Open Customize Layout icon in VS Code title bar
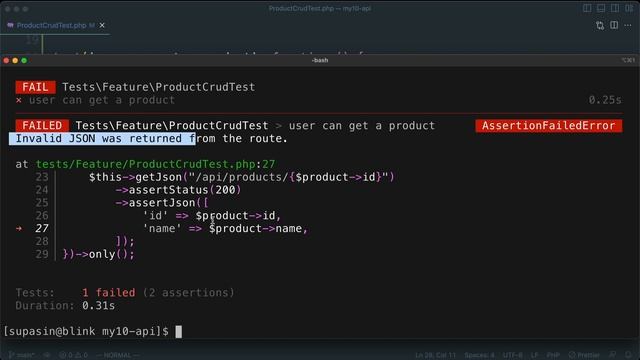640x360 pixels. pos(629,8)
